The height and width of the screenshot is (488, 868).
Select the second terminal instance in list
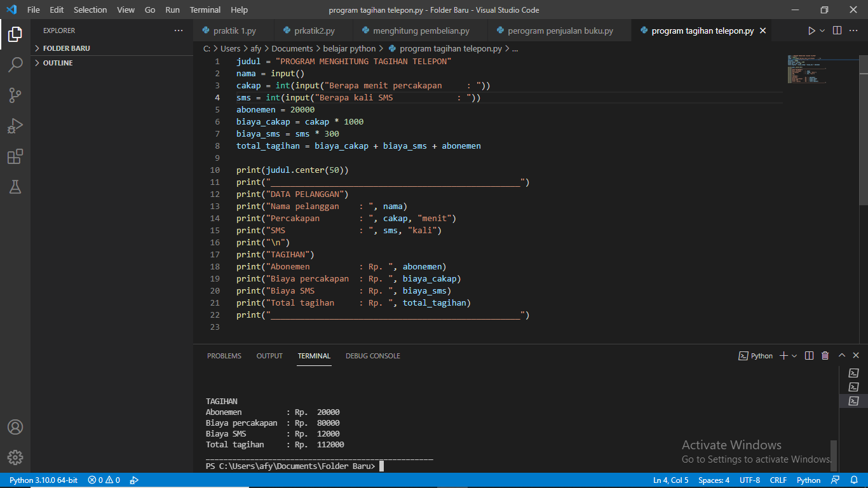[x=853, y=387]
